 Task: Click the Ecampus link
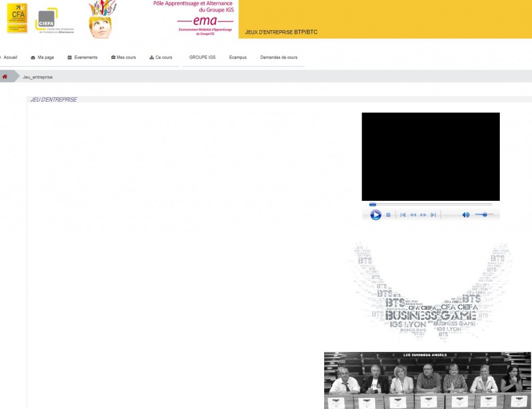point(238,58)
